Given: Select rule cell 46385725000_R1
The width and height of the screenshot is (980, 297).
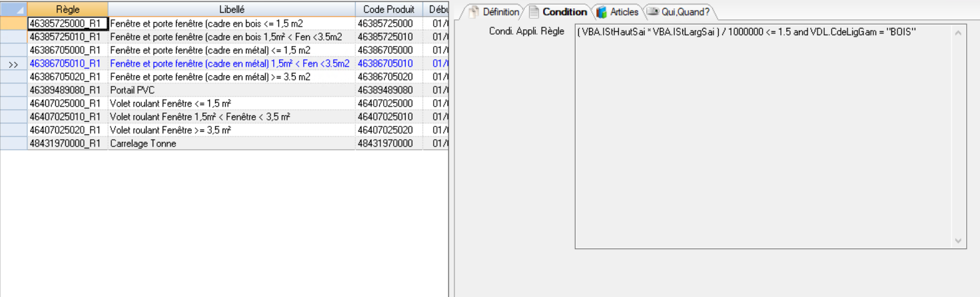Looking at the screenshot, I should click(67, 23).
